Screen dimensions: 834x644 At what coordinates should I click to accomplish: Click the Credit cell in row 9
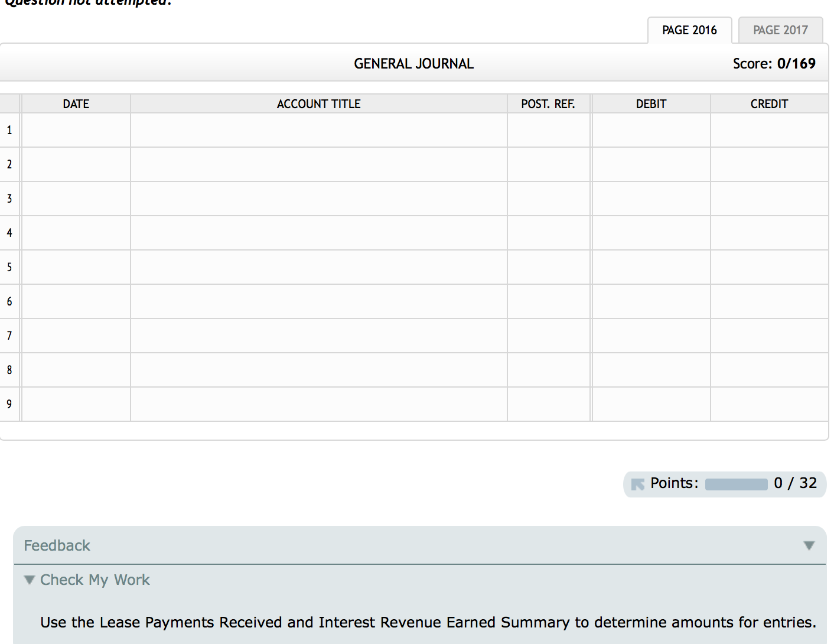click(770, 404)
